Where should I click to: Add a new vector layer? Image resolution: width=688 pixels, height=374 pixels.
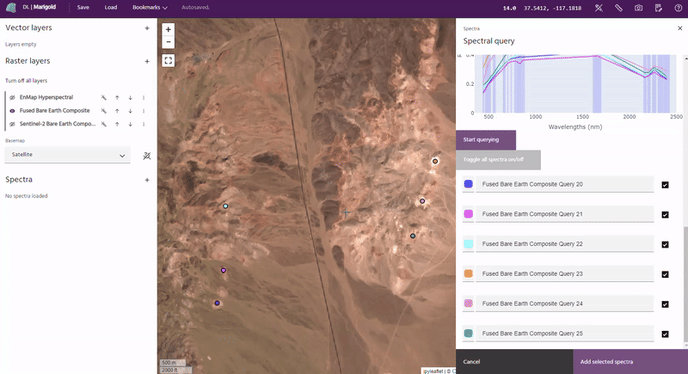(147, 28)
